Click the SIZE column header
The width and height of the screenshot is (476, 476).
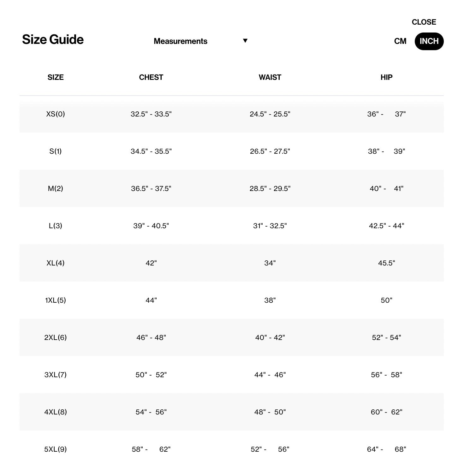pyautogui.click(x=56, y=77)
